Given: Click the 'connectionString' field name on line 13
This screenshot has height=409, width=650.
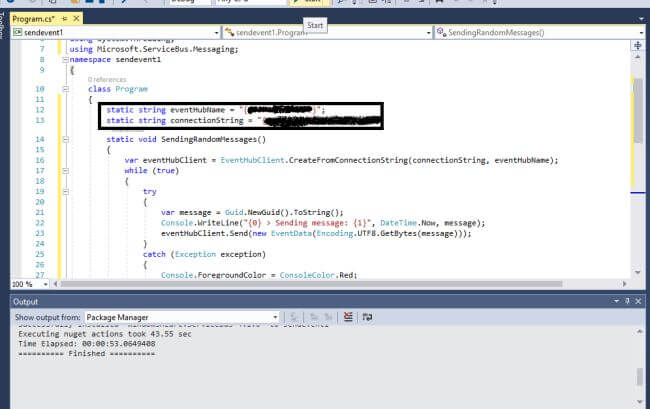Looking at the screenshot, I should click(x=207, y=121).
